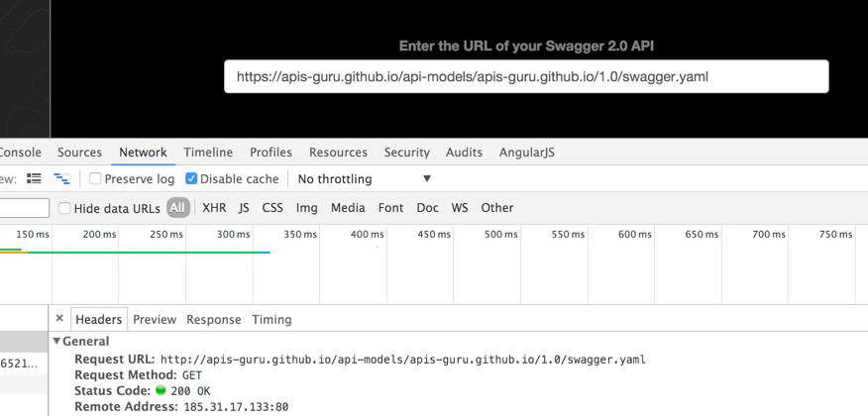The width and height of the screenshot is (868, 416).
Task: Switch to the Response detail tab
Action: click(x=214, y=319)
